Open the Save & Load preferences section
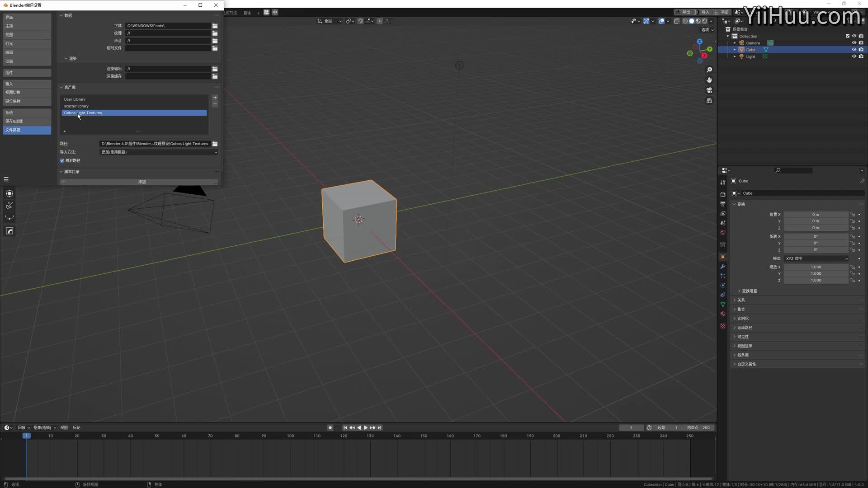 pyautogui.click(x=27, y=121)
